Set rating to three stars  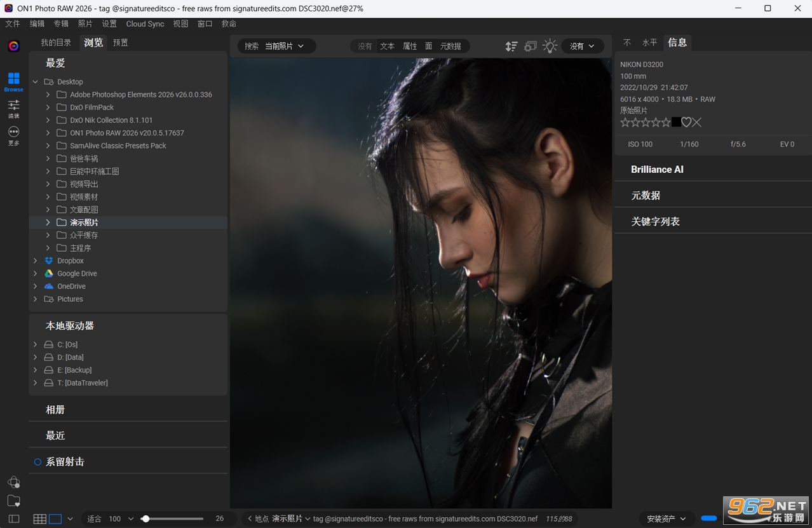click(646, 123)
